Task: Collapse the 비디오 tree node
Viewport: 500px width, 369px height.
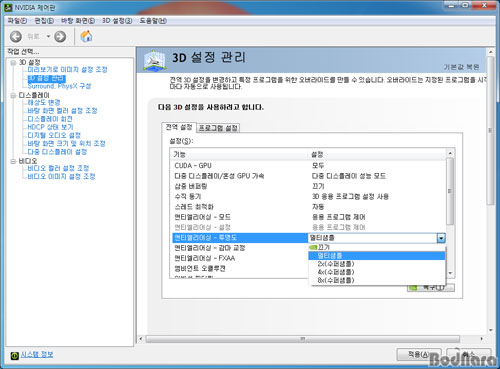Action: click(13, 161)
